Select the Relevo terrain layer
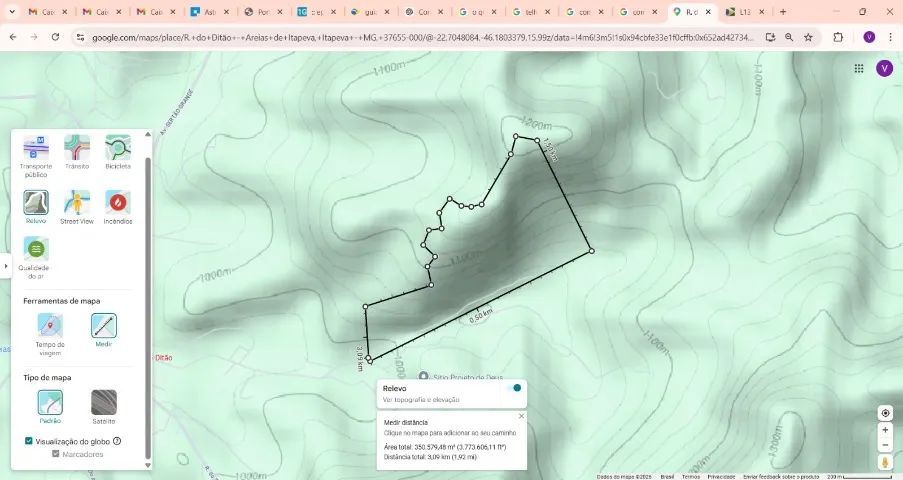 pos(36,202)
